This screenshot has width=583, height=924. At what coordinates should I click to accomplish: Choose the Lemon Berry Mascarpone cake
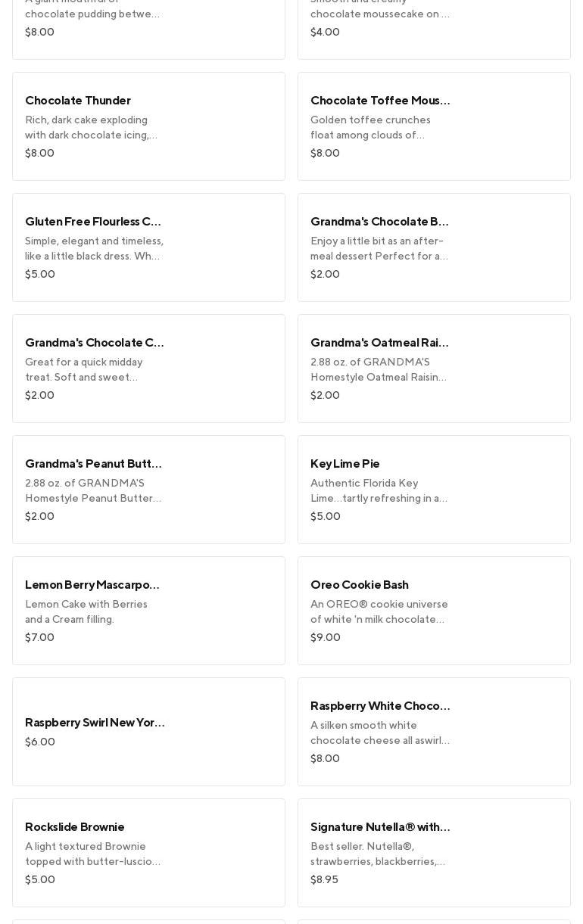[148, 611]
